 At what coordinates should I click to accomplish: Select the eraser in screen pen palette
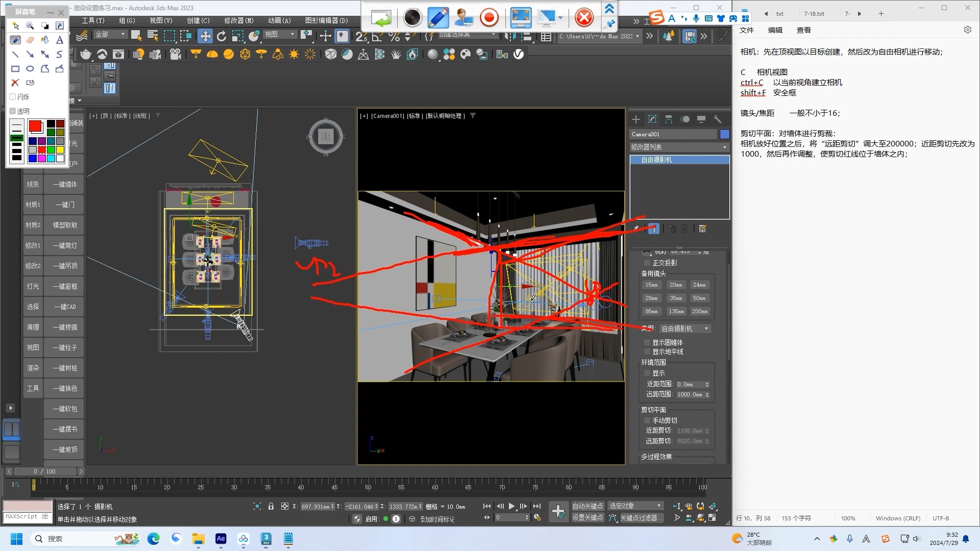pos(30,40)
